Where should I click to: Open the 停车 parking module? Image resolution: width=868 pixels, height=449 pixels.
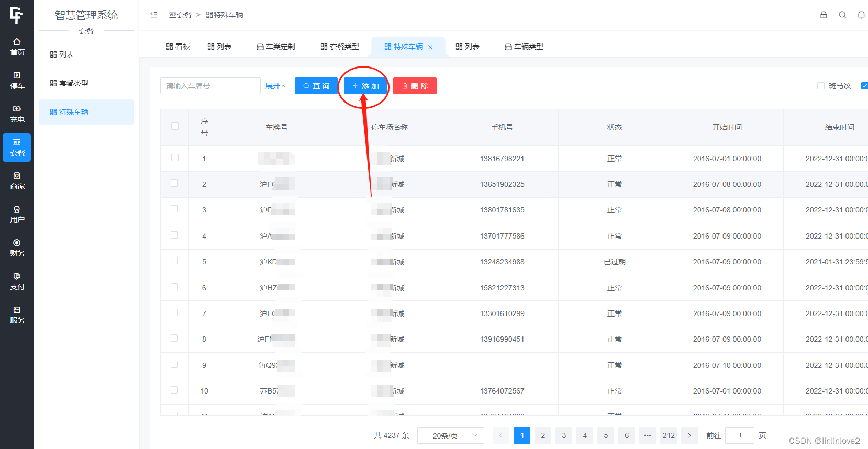(17, 81)
